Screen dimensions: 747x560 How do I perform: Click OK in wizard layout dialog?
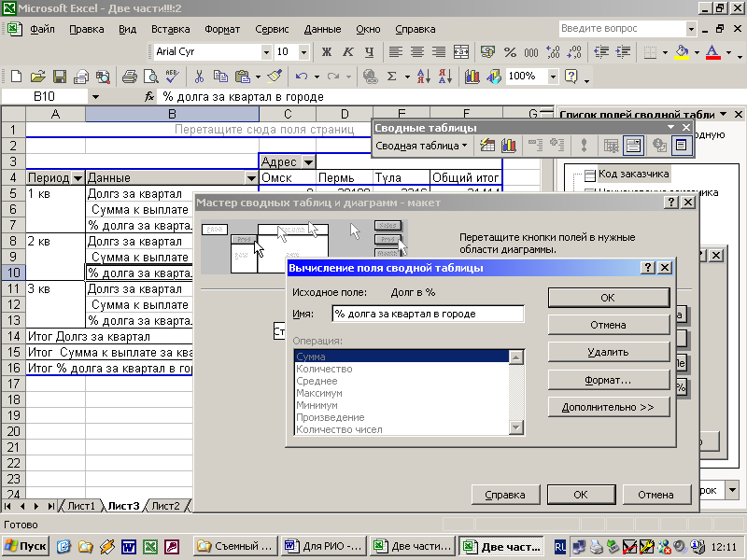[581, 495]
